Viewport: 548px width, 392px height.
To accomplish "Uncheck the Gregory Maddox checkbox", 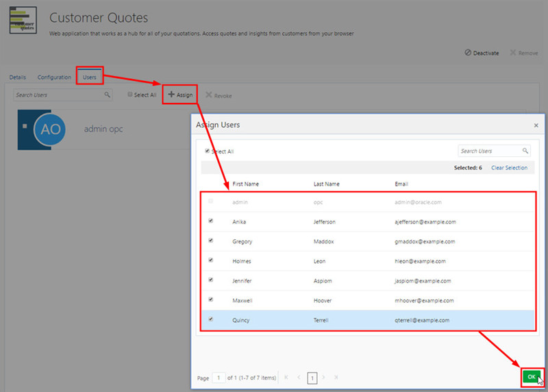I will (211, 241).
